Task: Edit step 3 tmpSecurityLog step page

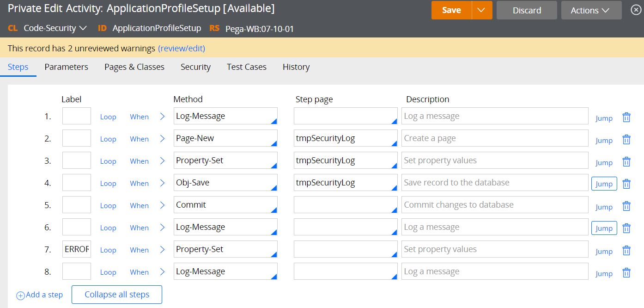Action: click(346, 160)
